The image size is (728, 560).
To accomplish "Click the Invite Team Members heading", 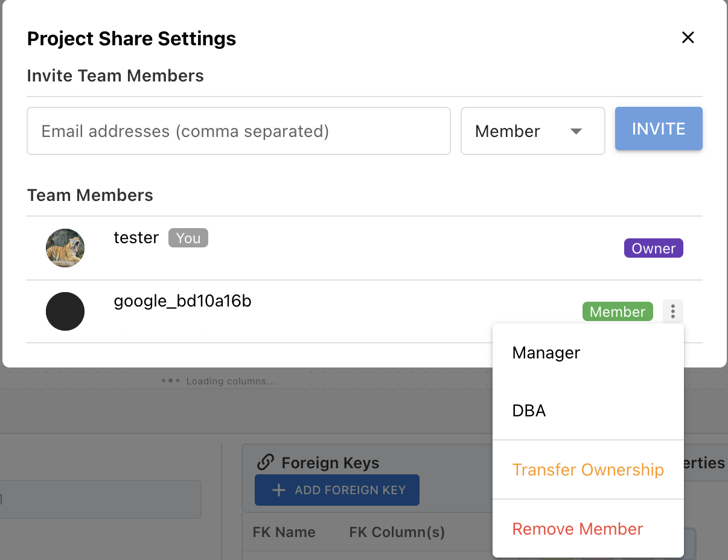I will pos(115,76).
